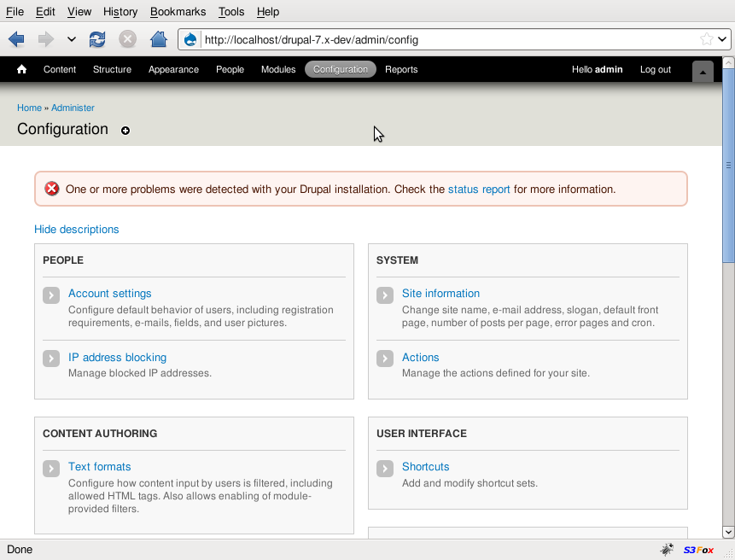
Task: Reload the page with the refresh icon
Action: pyautogui.click(x=97, y=39)
